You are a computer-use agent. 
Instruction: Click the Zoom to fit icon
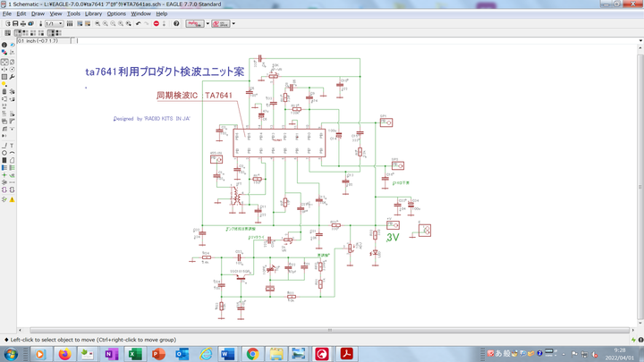[96, 23]
